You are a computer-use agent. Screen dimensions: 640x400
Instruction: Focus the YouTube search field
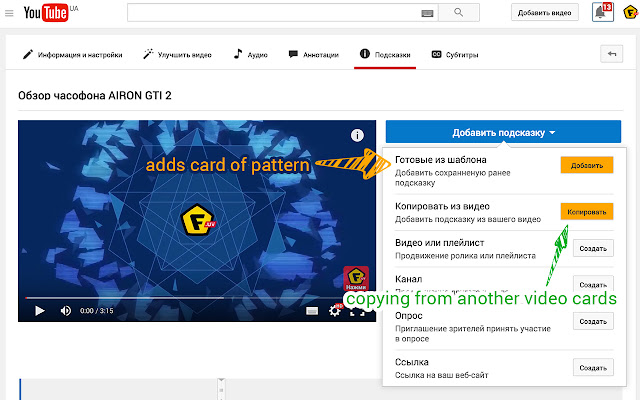tap(282, 13)
